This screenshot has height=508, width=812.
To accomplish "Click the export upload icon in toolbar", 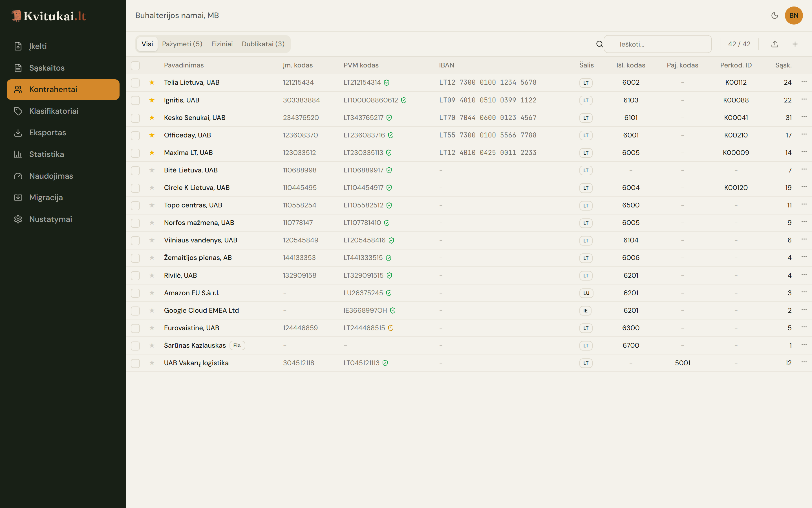I will [775, 44].
